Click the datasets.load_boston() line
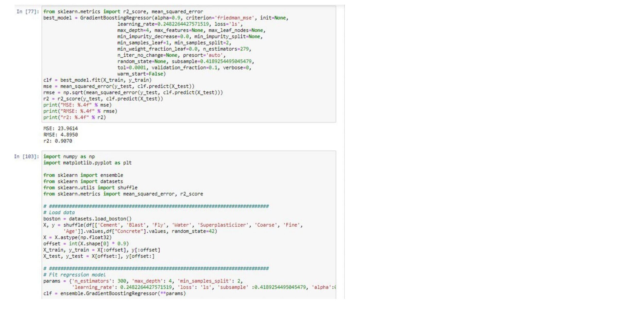644x320 pixels. [x=87, y=219]
